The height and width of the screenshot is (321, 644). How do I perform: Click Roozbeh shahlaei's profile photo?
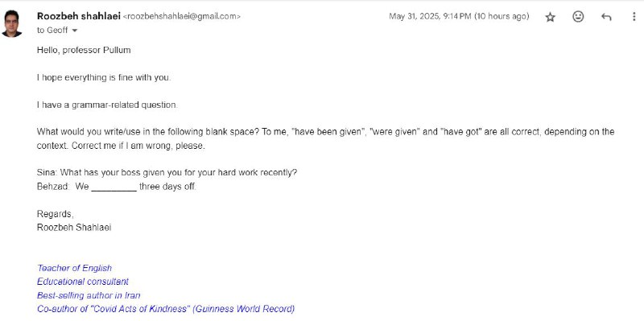click(x=12, y=24)
